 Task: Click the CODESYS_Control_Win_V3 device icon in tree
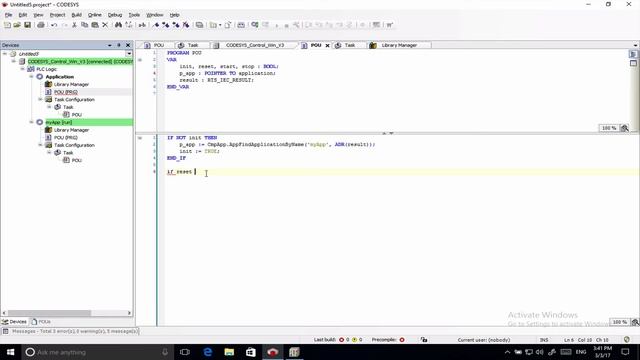(22, 61)
